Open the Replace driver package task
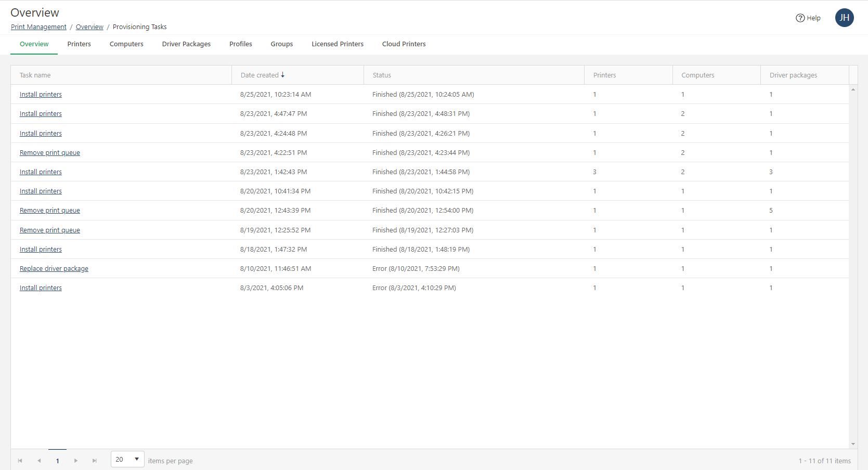Screen dimensions: 868x470 point(54,268)
